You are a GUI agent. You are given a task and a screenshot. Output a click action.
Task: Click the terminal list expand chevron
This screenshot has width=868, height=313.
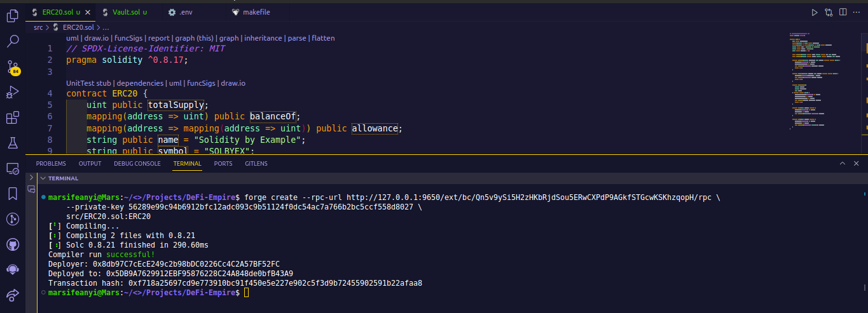point(31,178)
